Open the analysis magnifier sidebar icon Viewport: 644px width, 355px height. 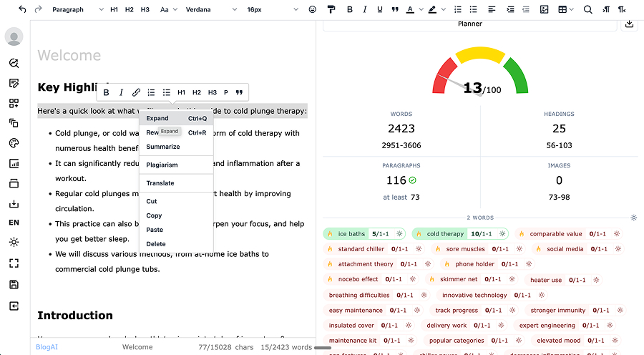(14, 63)
